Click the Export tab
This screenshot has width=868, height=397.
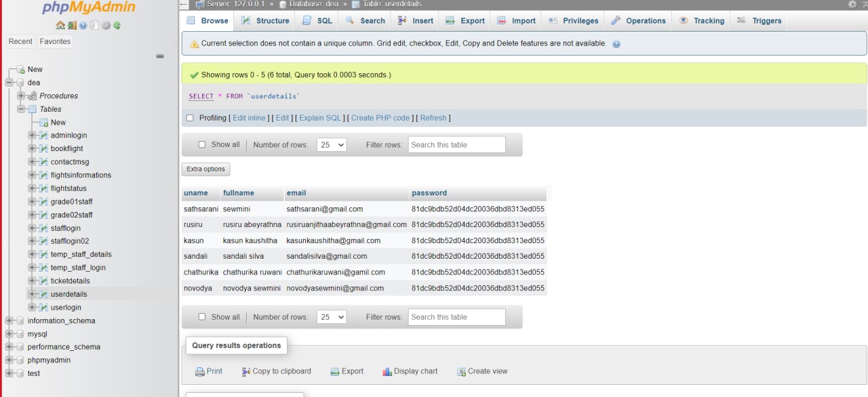point(465,21)
